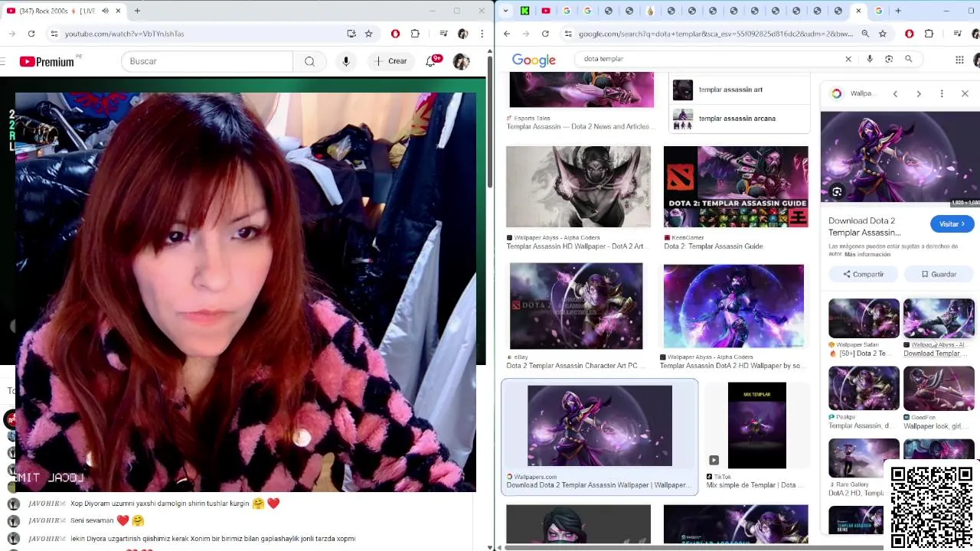The width and height of the screenshot is (980, 551).
Task: Click the Visitar button
Action: click(952, 224)
